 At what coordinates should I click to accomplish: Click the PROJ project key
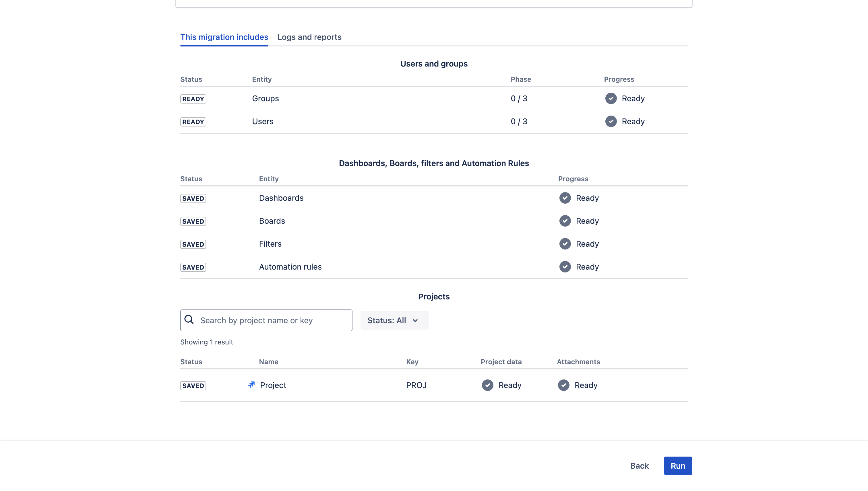point(416,385)
